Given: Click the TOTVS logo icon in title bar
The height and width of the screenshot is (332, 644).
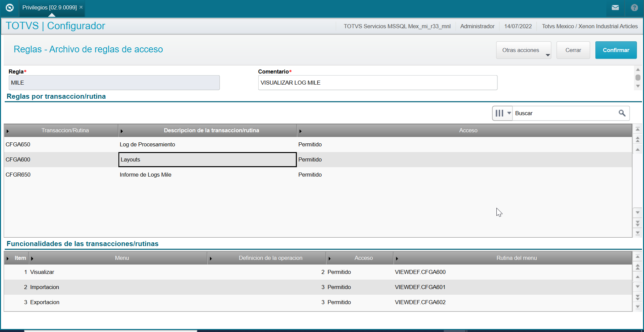Looking at the screenshot, I should (10, 7).
